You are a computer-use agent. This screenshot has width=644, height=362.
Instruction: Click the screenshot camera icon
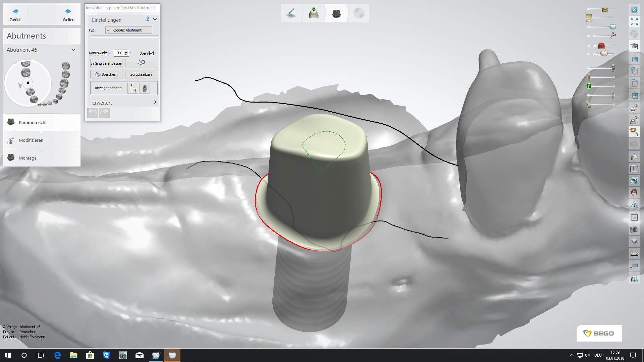[x=634, y=230]
